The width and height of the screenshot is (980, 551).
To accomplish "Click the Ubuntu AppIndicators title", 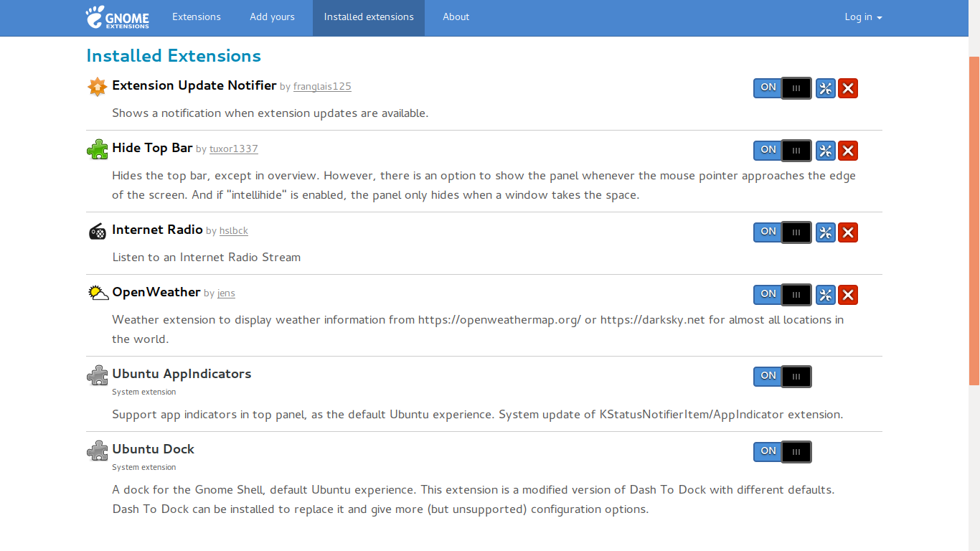I will (x=182, y=374).
